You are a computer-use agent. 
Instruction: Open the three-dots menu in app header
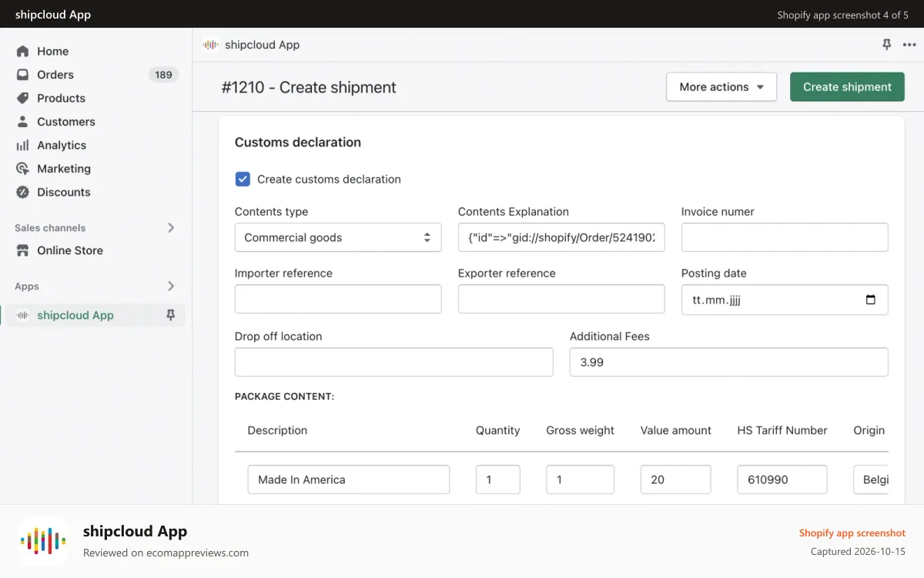pyautogui.click(x=909, y=45)
